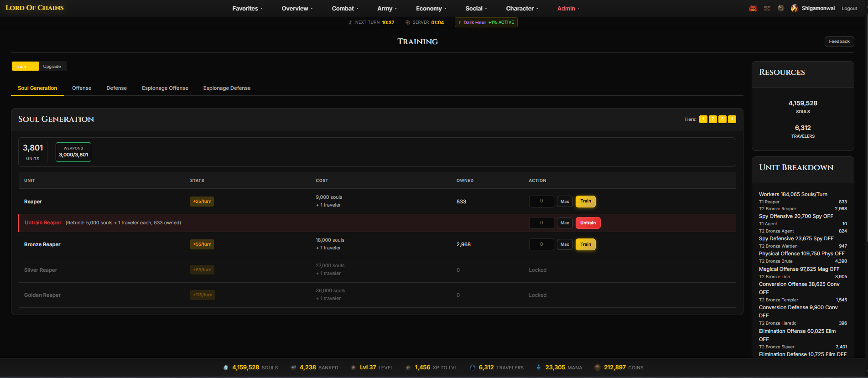Toggle the Tier 1 filter
The image size is (868, 378).
tap(703, 119)
